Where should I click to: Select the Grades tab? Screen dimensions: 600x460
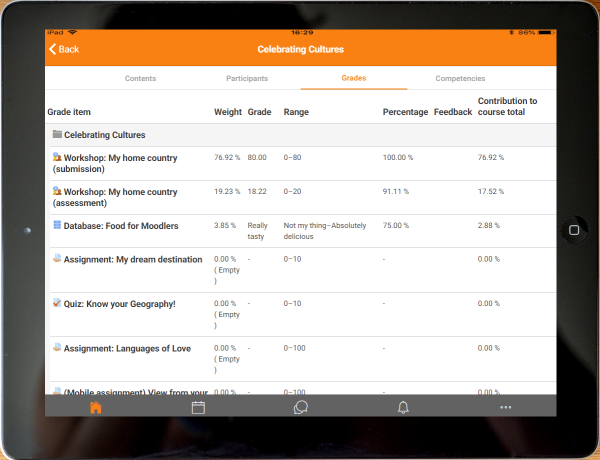(x=353, y=78)
